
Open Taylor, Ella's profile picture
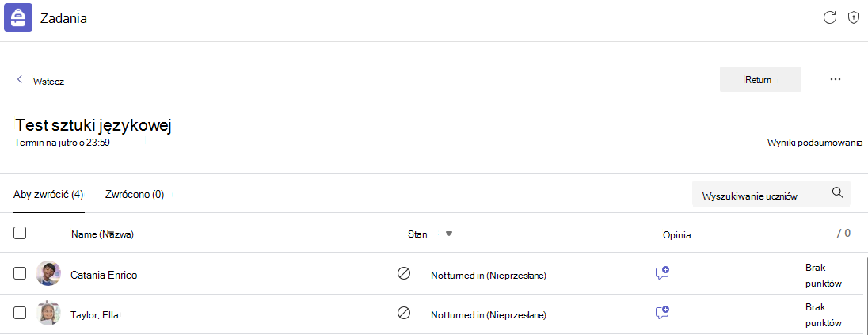click(48, 313)
